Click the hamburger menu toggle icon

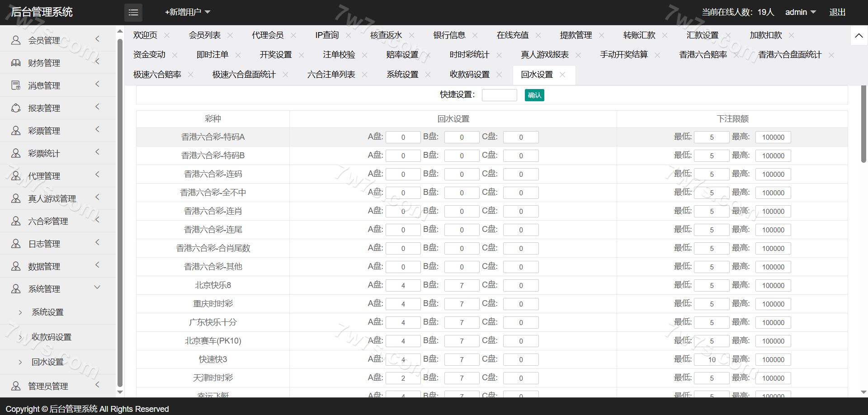pyautogui.click(x=133, y=13)
